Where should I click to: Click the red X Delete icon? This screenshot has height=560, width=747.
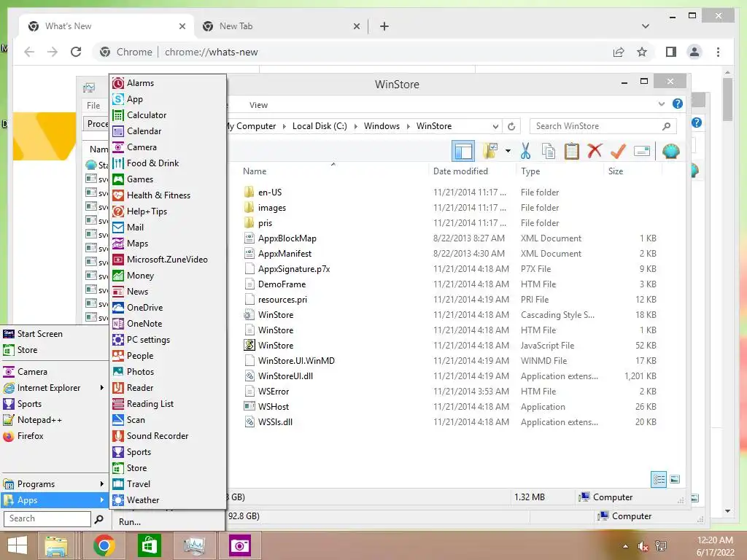(595, 152)
